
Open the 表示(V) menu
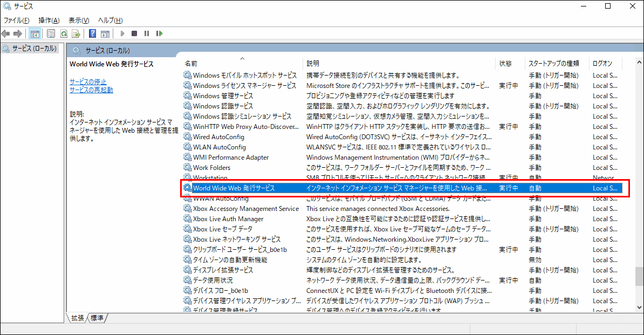pos(78,20)
